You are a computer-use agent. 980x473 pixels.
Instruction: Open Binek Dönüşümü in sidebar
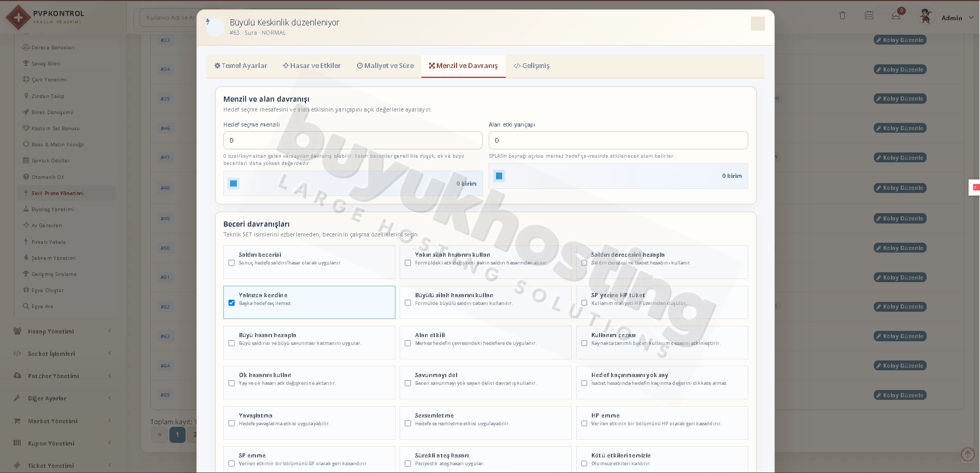click(52, 113)
